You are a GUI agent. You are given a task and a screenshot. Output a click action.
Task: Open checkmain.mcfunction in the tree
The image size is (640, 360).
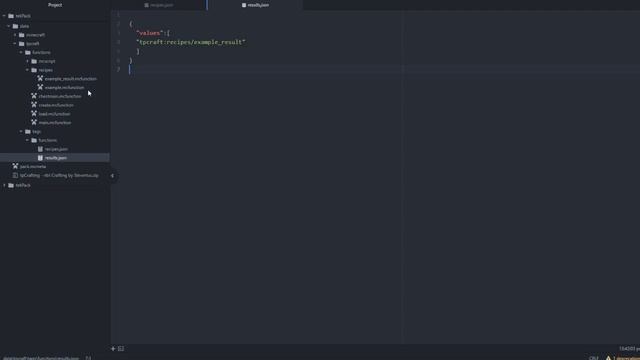click(60, 96)
